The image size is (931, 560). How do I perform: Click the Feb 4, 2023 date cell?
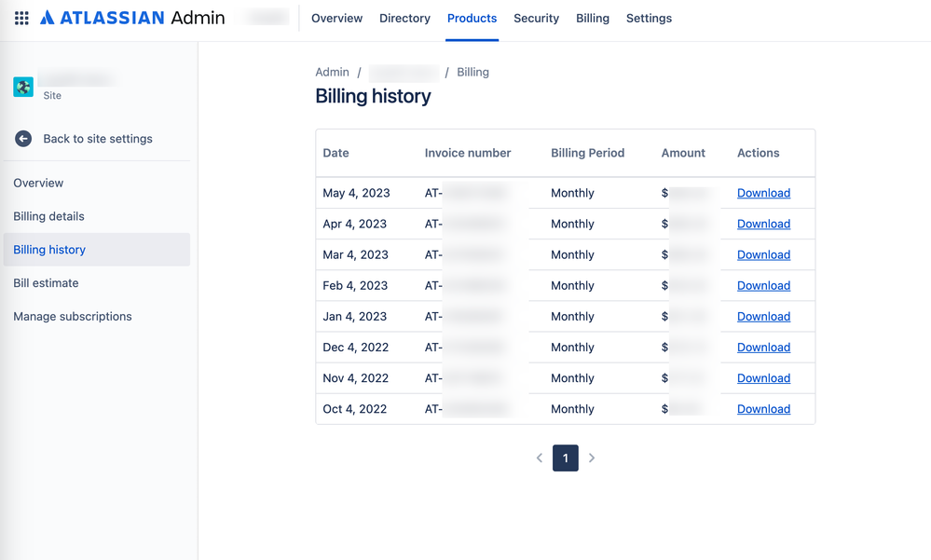click(x=355, y=286)
